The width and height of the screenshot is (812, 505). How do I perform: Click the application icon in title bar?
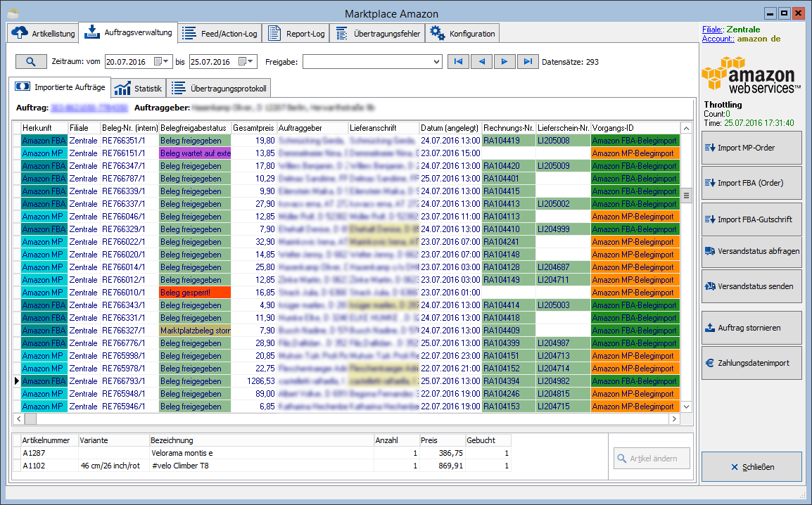pyautogui.click(x=13, y=13)
